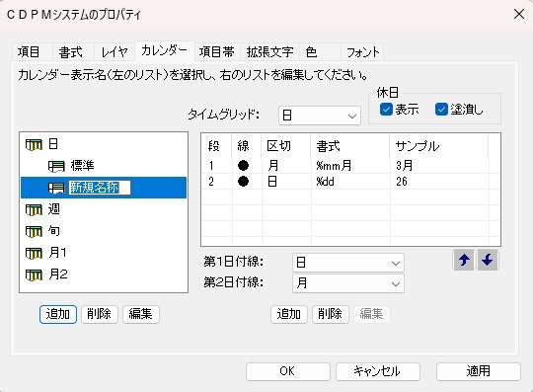The image size is (533, 392).
Task: Select the 週 tree item
Action: click(53, 209)
